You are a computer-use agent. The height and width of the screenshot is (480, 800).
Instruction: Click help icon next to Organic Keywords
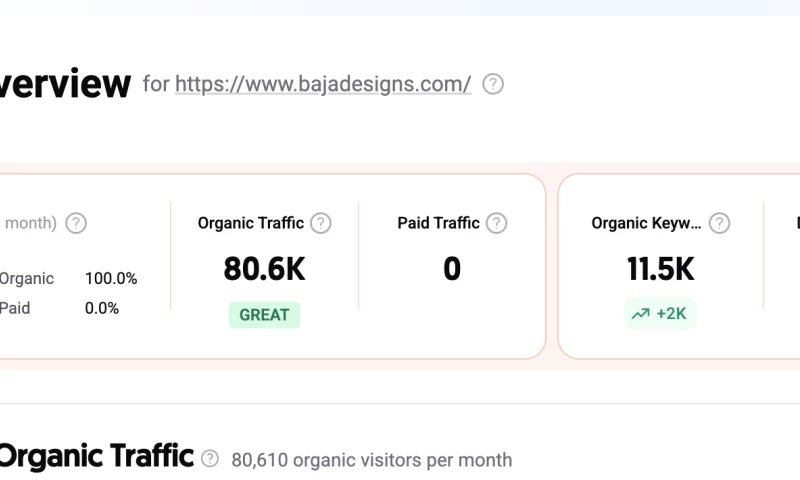click(x=719, y=223)
